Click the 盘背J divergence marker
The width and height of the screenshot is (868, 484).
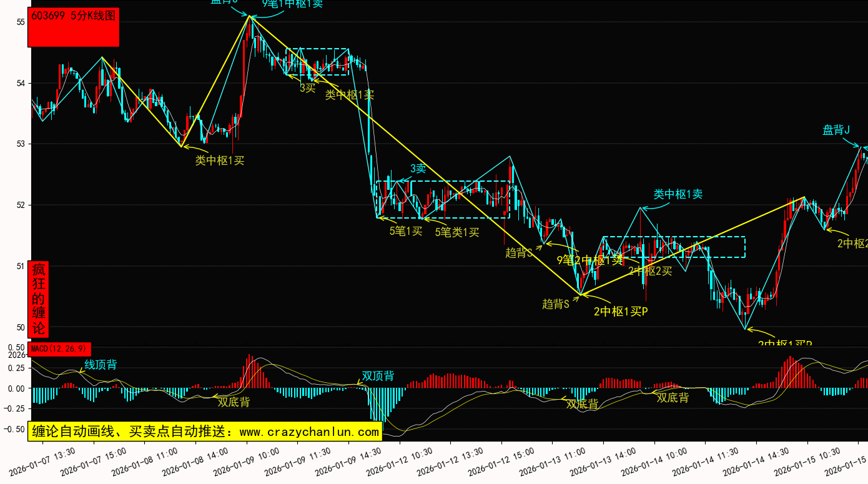click(836, 130)
